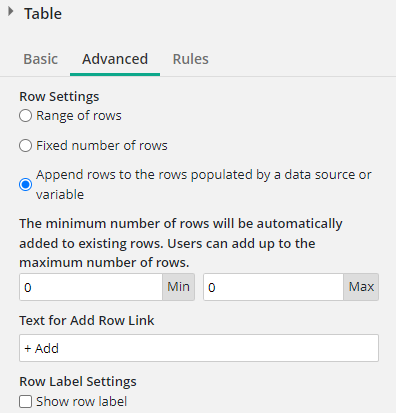Image resolution: width=396 pixels, height=413 pixels.
Task: Enable the Show row label checkbox
Action: point(26,402)
